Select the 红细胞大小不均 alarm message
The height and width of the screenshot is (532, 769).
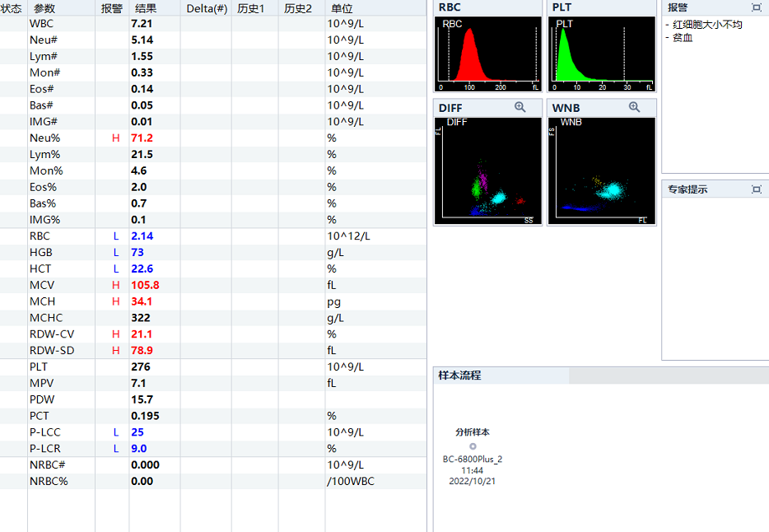point(707,25)
